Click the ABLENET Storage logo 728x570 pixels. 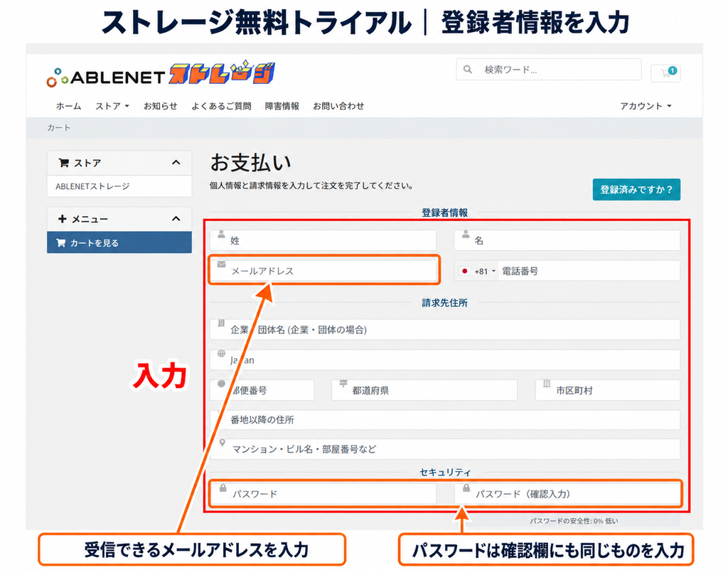pyautogui.click(x=161, y=74)
